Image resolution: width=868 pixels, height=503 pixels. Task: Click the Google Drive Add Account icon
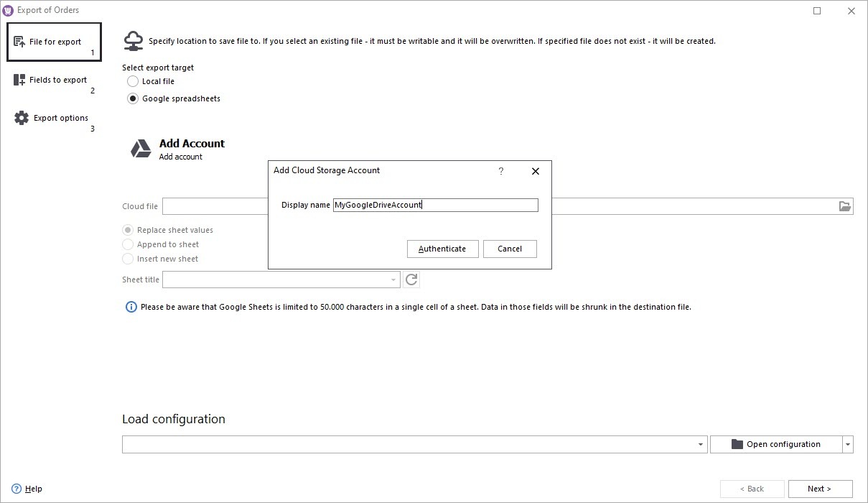pyautogui.click(x=141, y=149)
